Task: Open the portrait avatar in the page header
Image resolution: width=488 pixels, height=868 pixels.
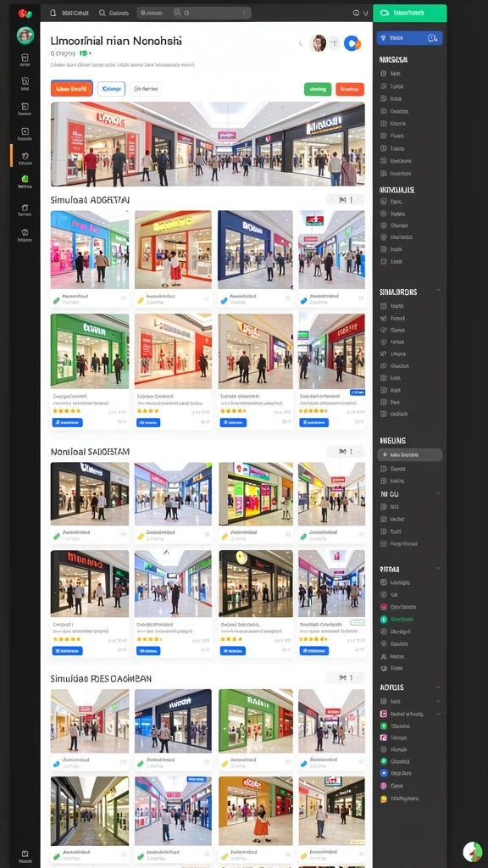Action: (318, 43)
